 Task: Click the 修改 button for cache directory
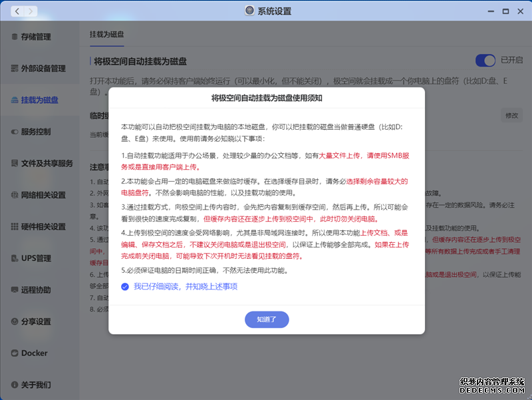tap(511, 115)
